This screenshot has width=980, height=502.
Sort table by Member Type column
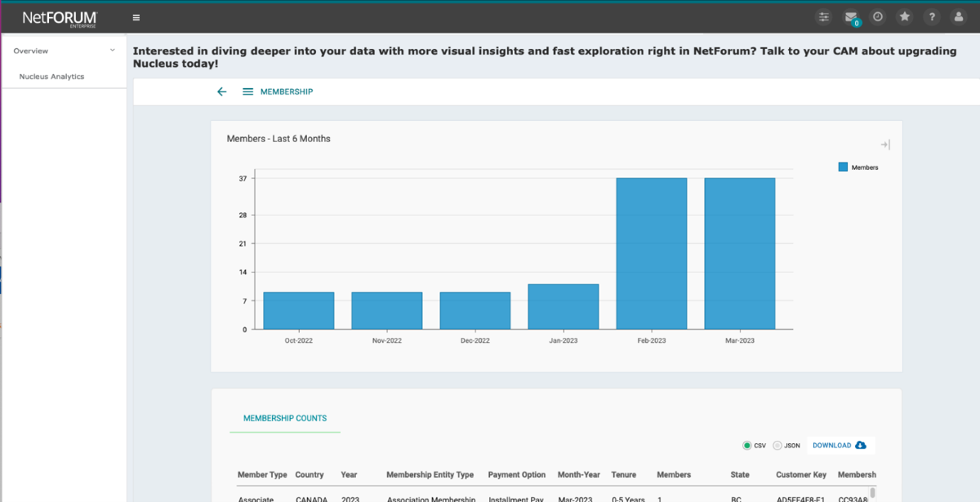pyautogui.click(x=262, y=474)
